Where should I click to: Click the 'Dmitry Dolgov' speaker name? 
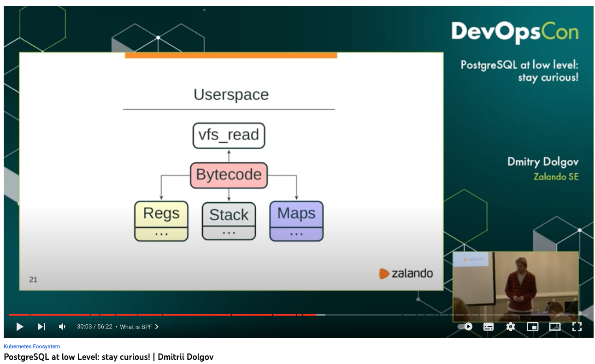543,162
